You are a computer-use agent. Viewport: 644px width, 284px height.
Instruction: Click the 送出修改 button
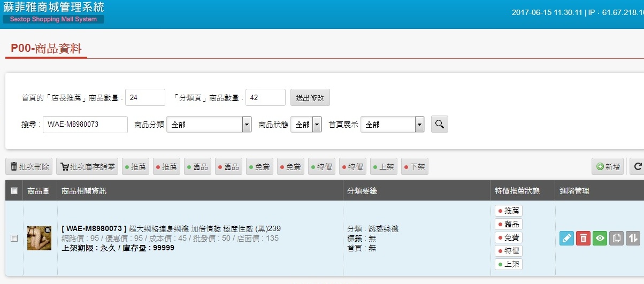[310, 98]
